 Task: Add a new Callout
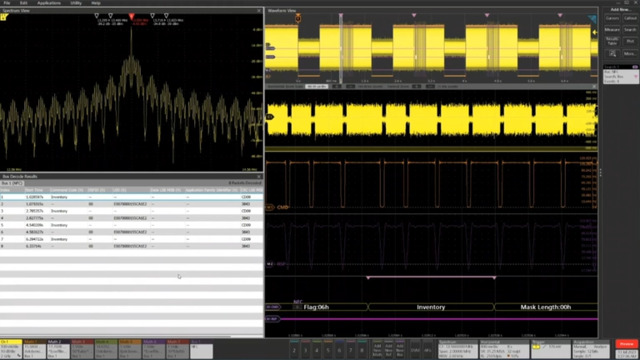(x=630, y=18)
